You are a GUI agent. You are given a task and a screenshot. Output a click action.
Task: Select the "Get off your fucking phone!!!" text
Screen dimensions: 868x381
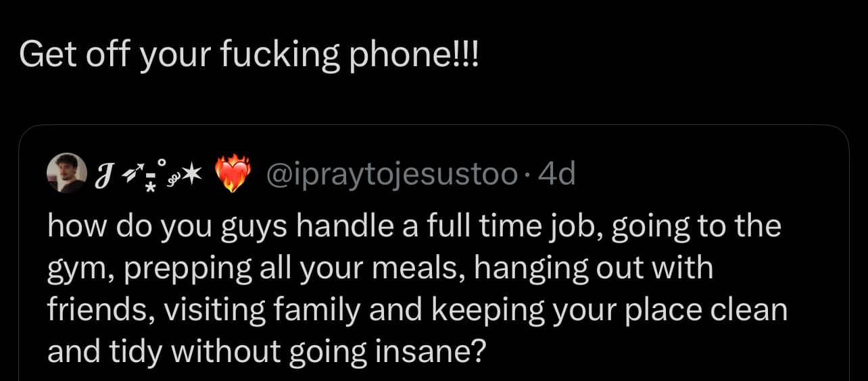tap(249, 54)
